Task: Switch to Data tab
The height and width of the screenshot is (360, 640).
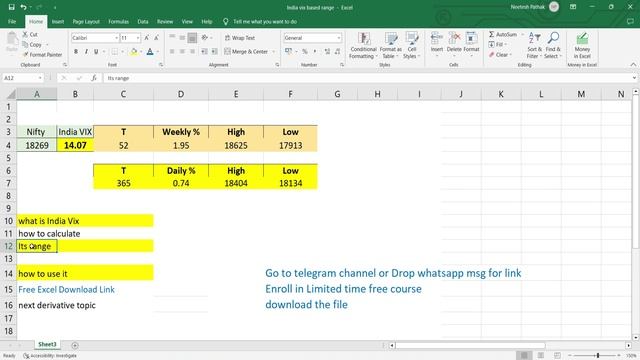Action: click(143, 22)
